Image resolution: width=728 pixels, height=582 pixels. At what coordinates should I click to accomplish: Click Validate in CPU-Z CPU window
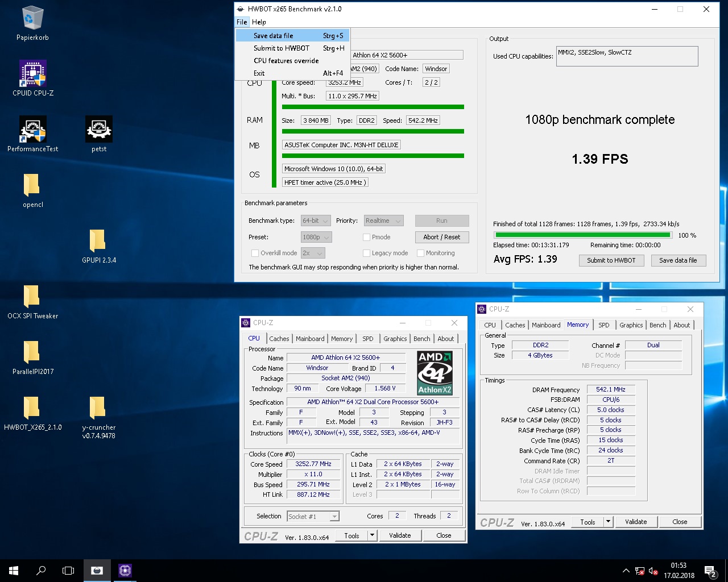(x=400, y=535)
